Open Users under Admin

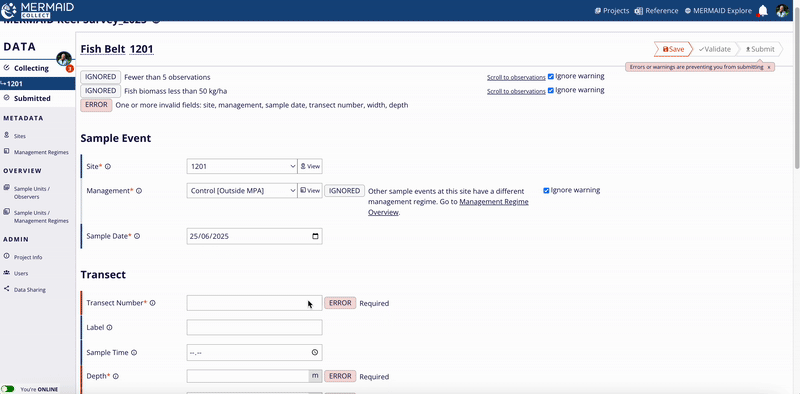[21, 274]
